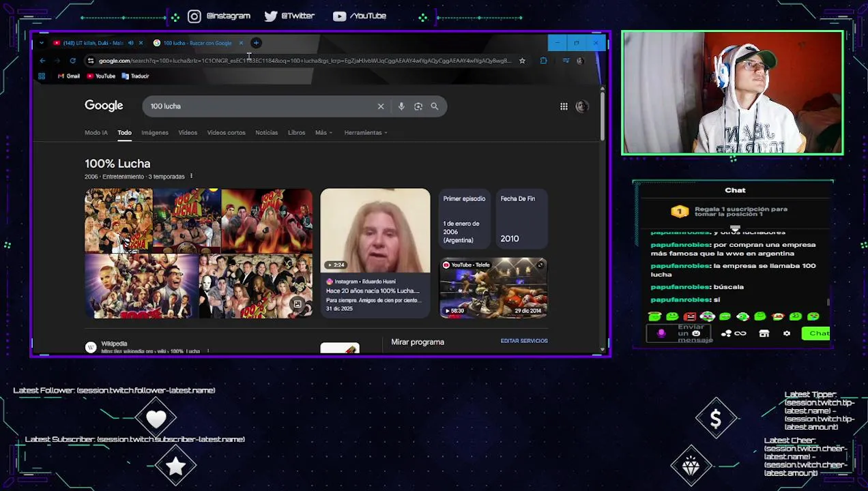Switch to the Videos tab
The width and height of the screenshot is (868, 491).
pos(188,132)
